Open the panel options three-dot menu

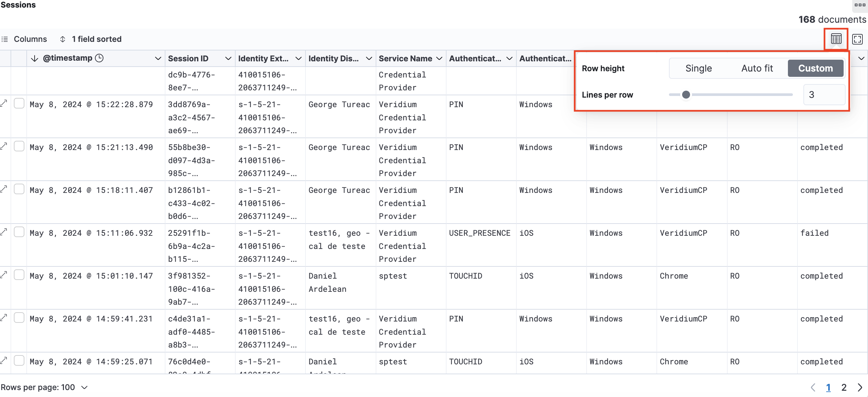(859, 5)
